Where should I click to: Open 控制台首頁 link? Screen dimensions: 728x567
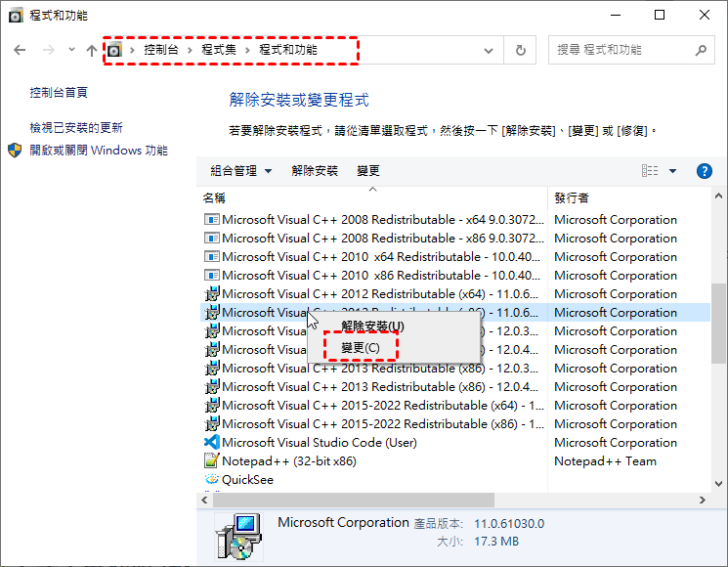click(59, 93)
